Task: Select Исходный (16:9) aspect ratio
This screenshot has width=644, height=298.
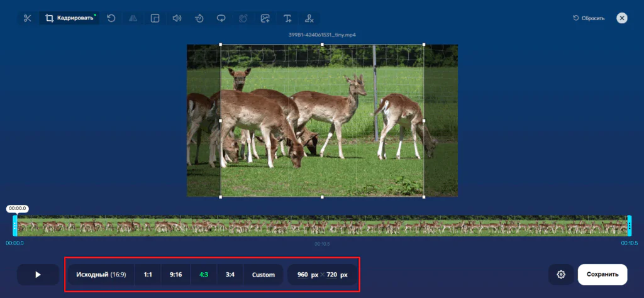Action: pos(101,275)
